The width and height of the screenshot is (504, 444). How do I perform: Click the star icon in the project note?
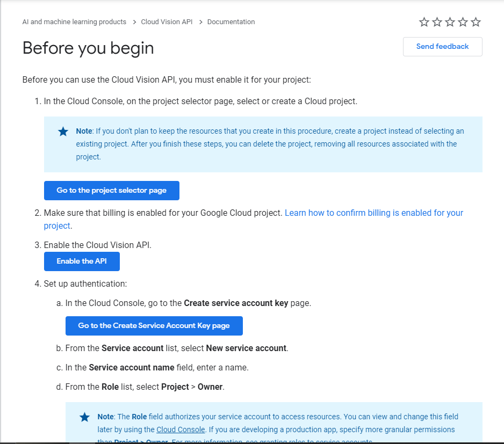tap(63, 132)
